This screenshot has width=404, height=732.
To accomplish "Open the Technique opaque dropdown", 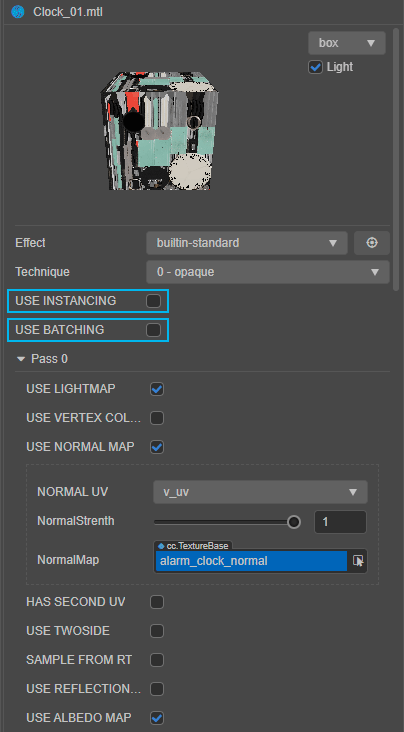I will pyautogui.click(x=268, y=272).
